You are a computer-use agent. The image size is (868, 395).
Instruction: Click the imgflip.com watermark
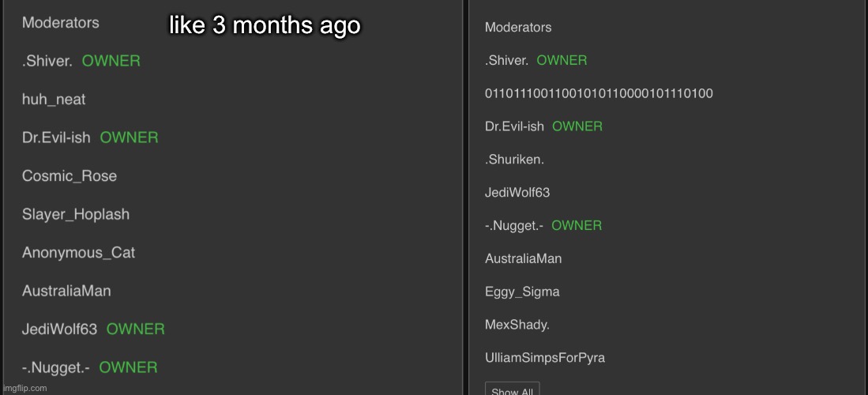(x=24, y=388)
